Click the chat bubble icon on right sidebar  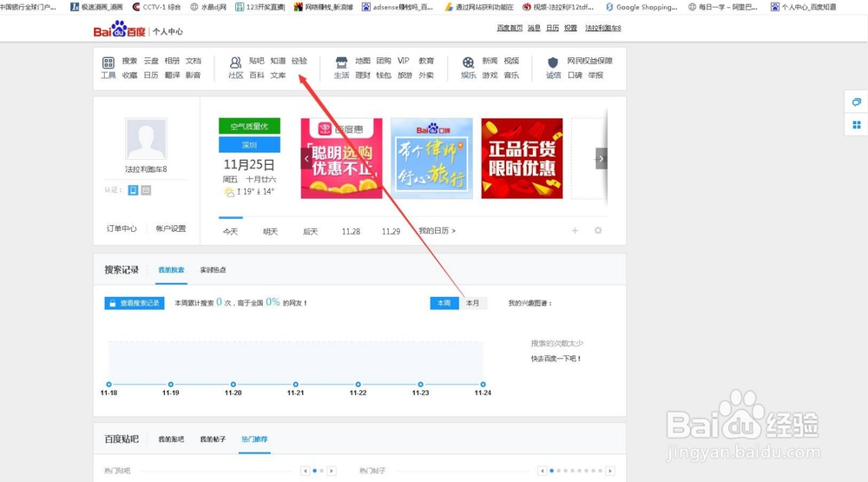click(857, 102)
